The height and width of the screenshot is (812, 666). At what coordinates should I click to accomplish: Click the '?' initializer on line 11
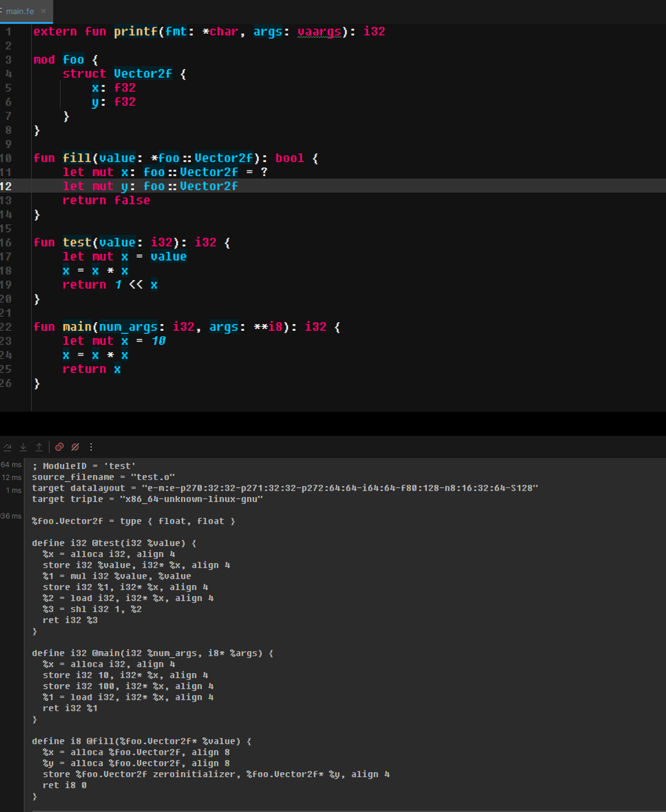pos(264,173)
